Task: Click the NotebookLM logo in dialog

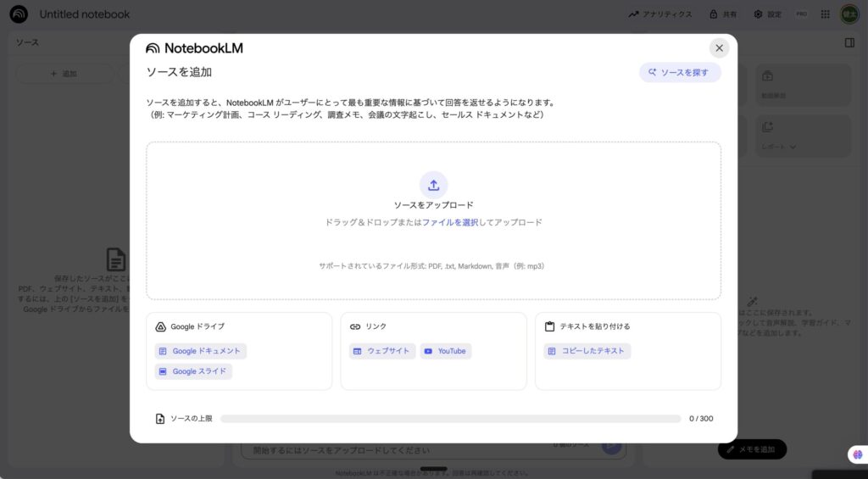Action: (194, 48)
